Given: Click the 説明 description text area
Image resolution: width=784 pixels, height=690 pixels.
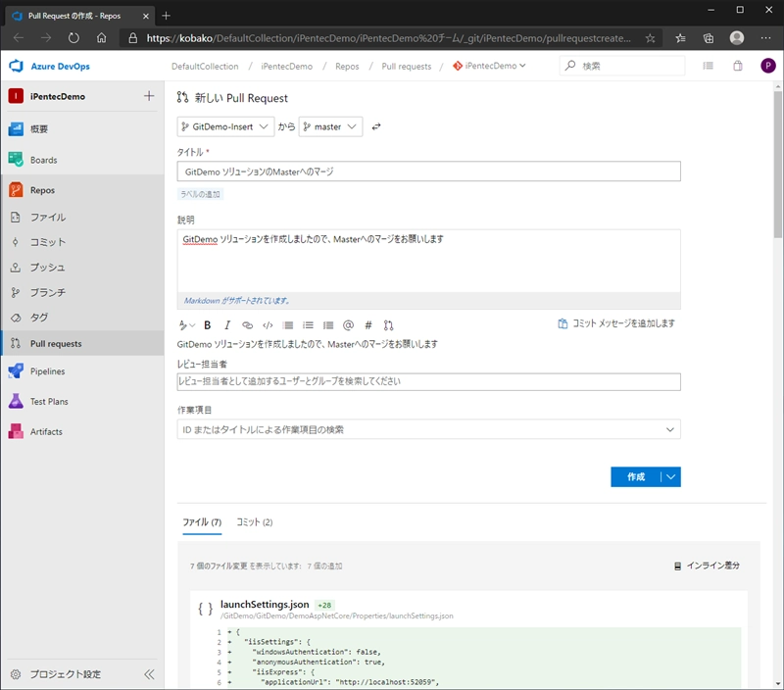Looking at the screenshot, I should coord(428,261).
